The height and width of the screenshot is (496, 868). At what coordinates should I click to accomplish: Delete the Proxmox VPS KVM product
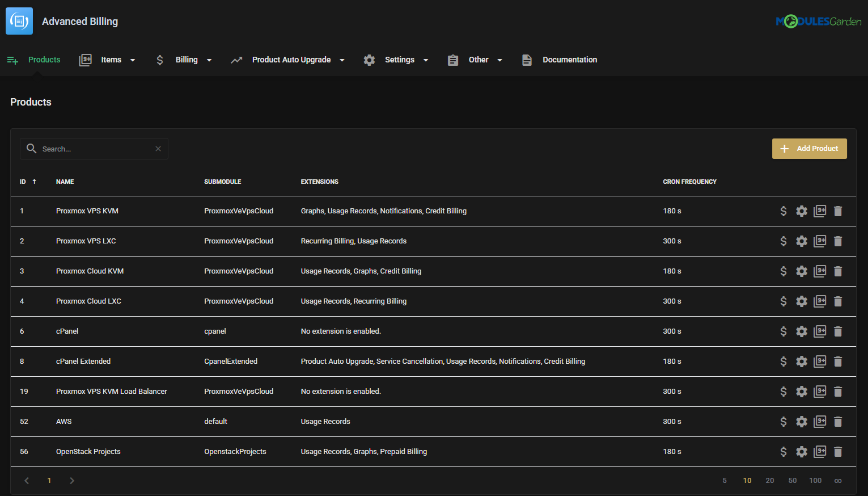click(838, 211)
